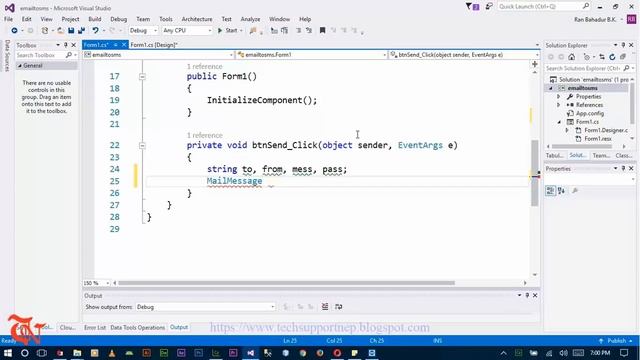Screen dimensions: 640x360
Task: Open the Windows Start menu
Action: coord(8,353)
